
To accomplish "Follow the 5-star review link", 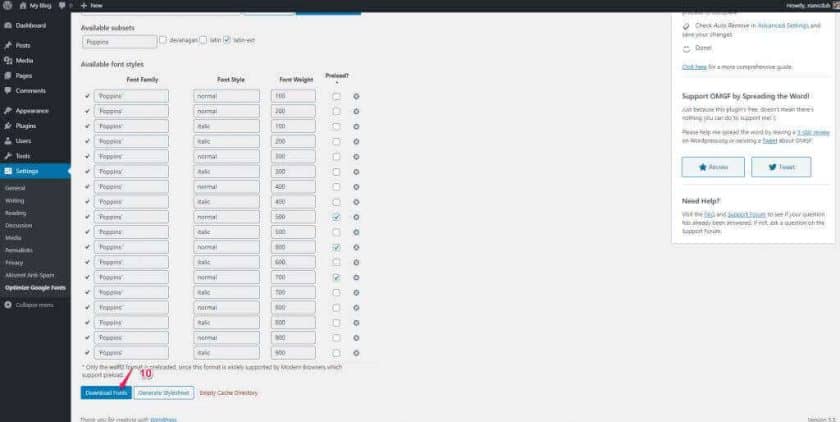I will point(813,132).
